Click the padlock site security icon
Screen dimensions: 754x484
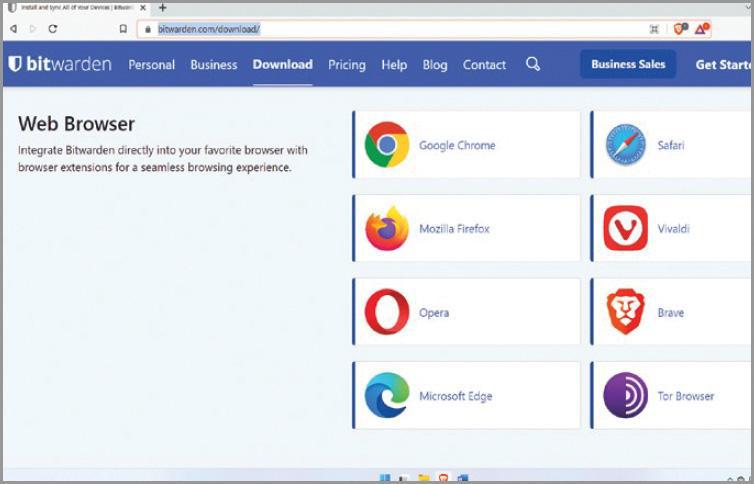[148, 29]
